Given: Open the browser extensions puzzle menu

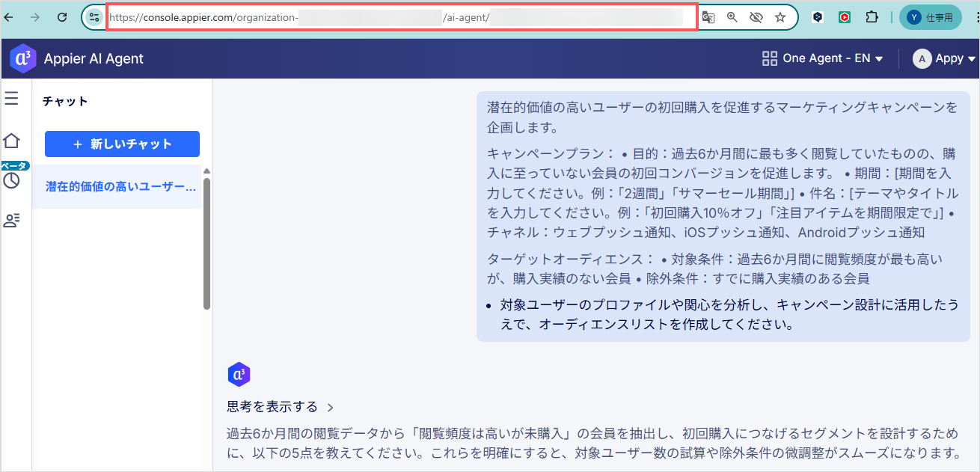Looking at the screenshot, I should click(x=872, y=17).
